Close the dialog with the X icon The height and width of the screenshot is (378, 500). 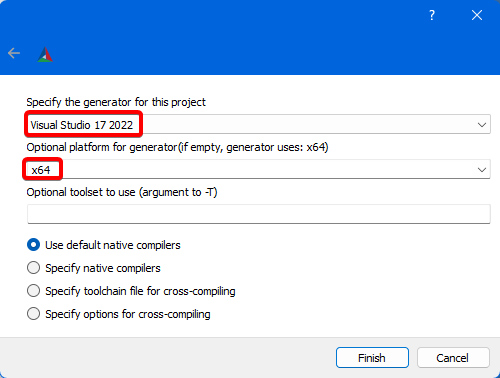point(477,15)
